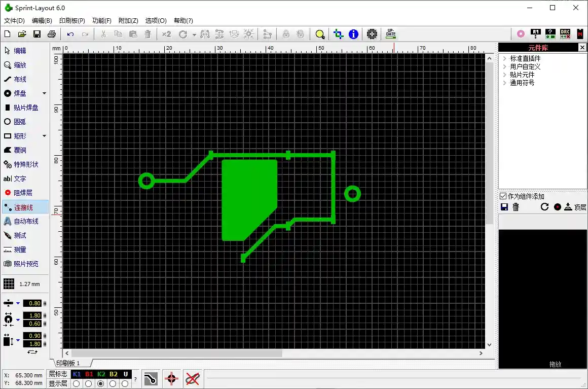This screenshot has width=588, height=389.
Task: Click the blue info icon
Action: point(353,34)
